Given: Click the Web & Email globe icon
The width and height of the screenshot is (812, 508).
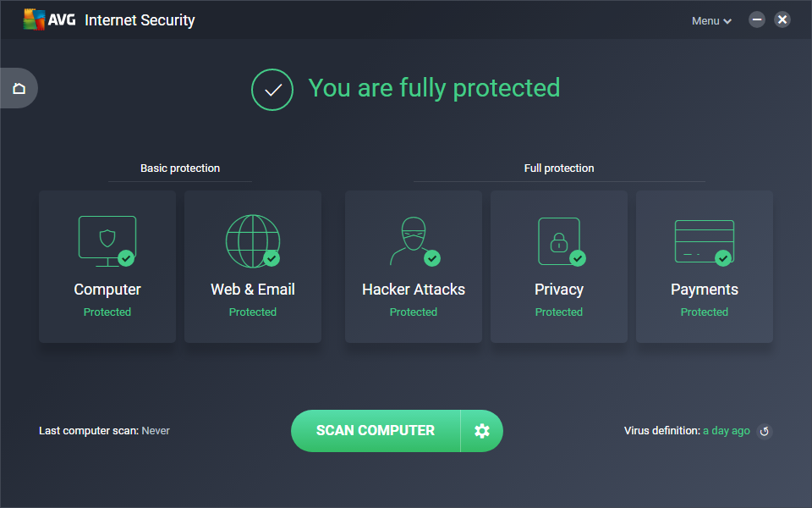Looking at the screenshot, I should tap(252, 240).
